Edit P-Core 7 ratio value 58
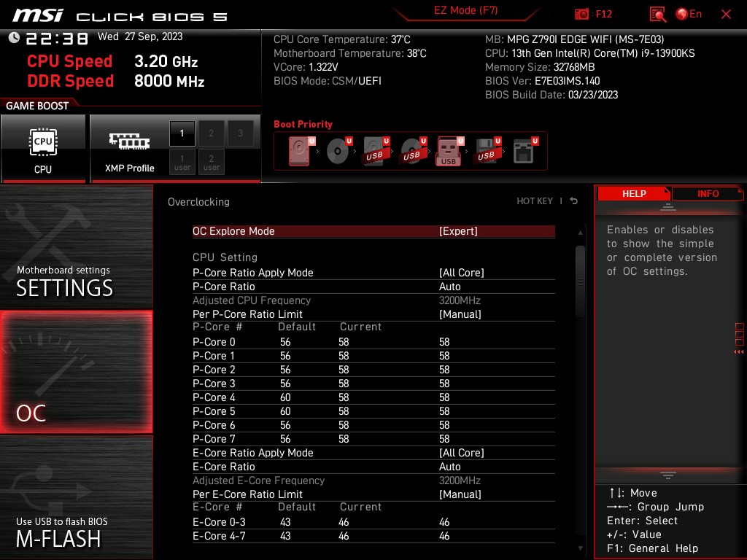 444,438
